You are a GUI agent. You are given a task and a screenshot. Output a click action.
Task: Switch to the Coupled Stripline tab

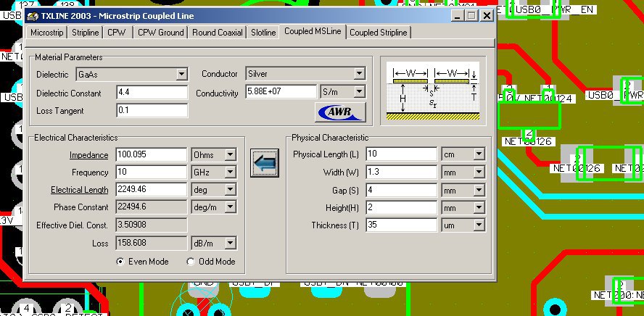(379, 33)
